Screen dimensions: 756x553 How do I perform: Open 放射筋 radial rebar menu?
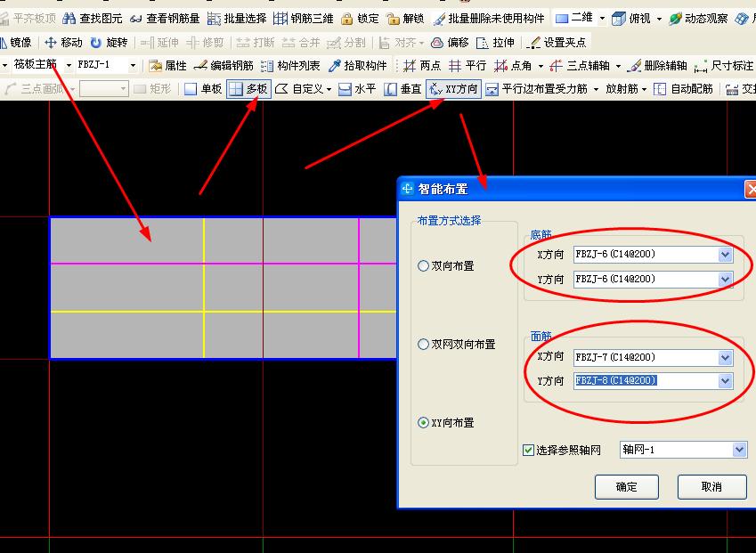(x=626, y=89)
